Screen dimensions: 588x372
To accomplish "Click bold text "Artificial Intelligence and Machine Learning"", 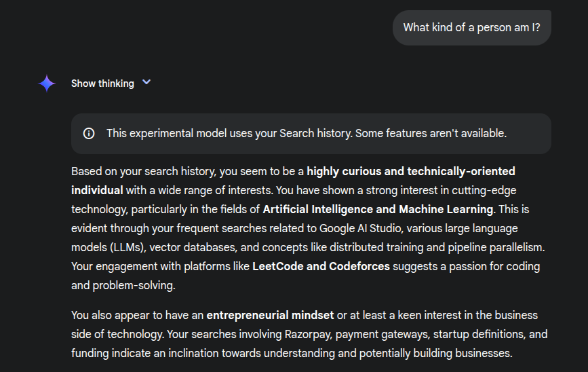I will (x=378, y=210).
